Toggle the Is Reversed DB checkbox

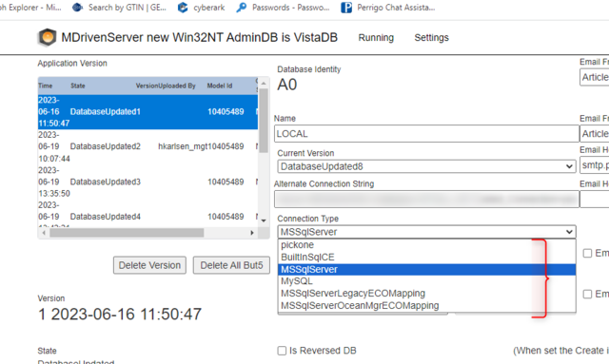click(282, 351)
